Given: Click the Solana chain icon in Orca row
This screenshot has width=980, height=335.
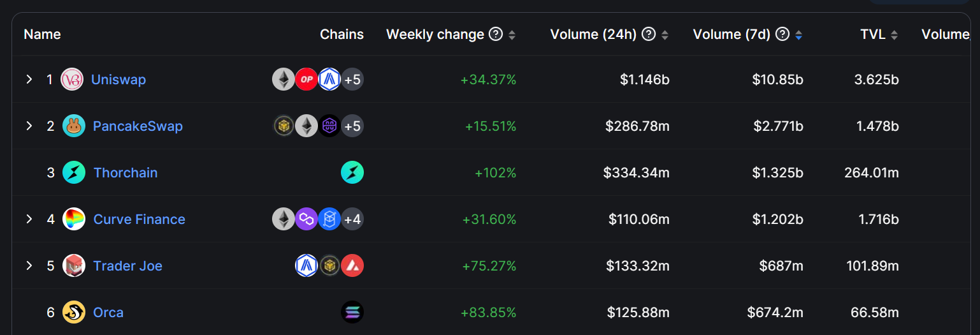Looking at the screenshot, I should click(x=352, y=313).
